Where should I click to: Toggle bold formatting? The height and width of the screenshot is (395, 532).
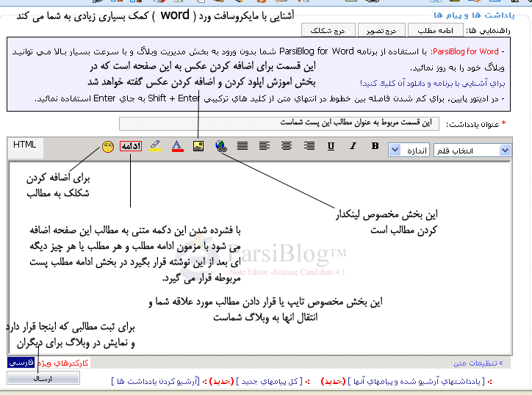click(x=375, y=146)
